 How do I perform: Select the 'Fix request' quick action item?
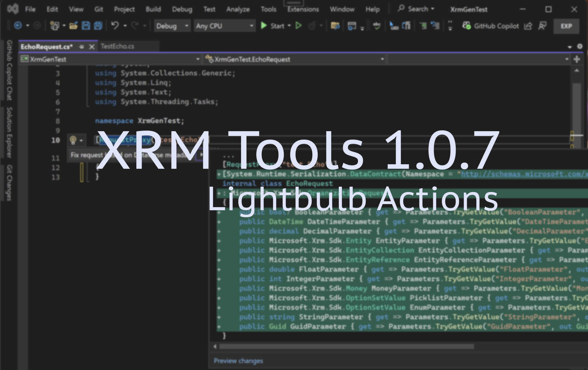pos(136,155)
